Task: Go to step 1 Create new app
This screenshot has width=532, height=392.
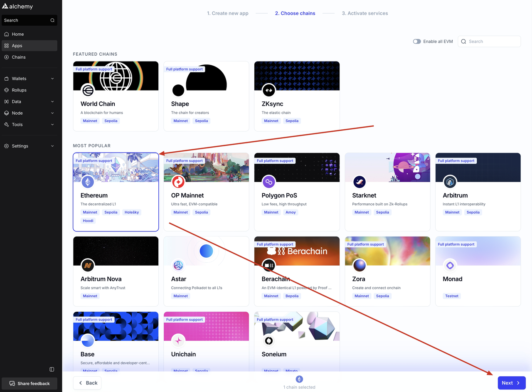Action: 227,13
